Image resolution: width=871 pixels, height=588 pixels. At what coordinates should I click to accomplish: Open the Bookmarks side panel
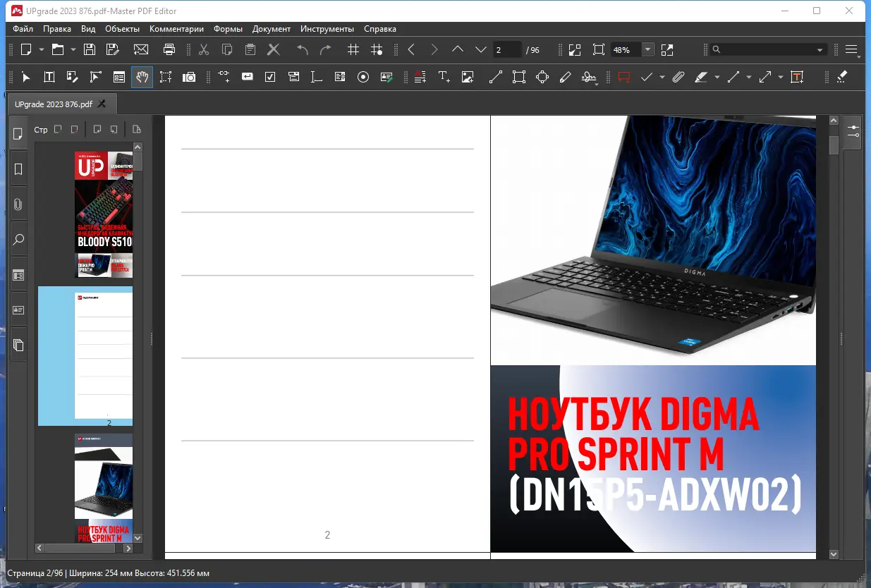pyautogui.click(x=18, y=169)
